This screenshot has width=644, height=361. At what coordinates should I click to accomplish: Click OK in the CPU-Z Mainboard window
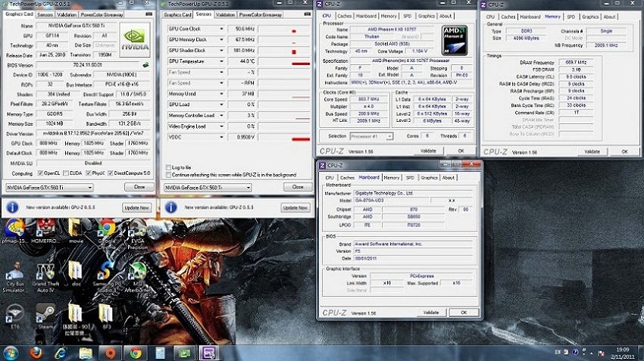coord(464,313)
